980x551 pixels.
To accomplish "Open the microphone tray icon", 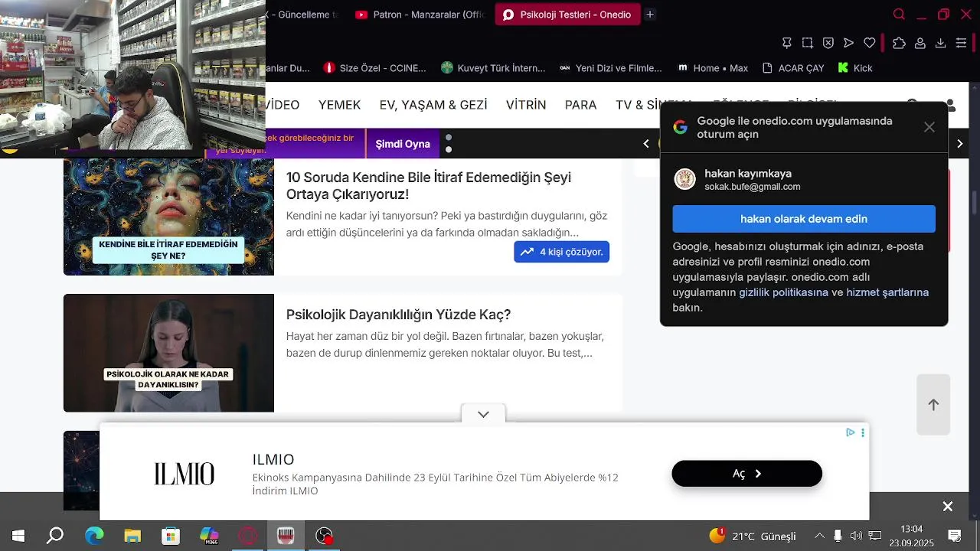I will [838, 536].
